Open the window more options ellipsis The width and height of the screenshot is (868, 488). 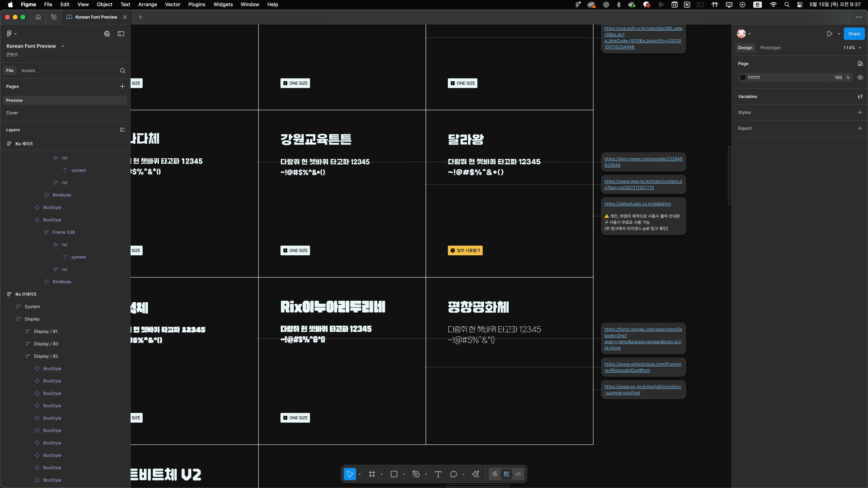[859, 17]
